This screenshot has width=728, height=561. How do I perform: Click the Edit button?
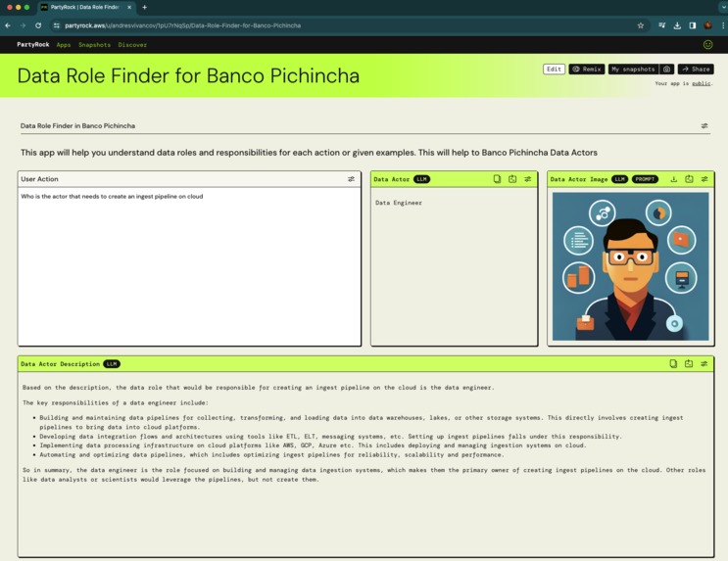(x=554, y=70)
